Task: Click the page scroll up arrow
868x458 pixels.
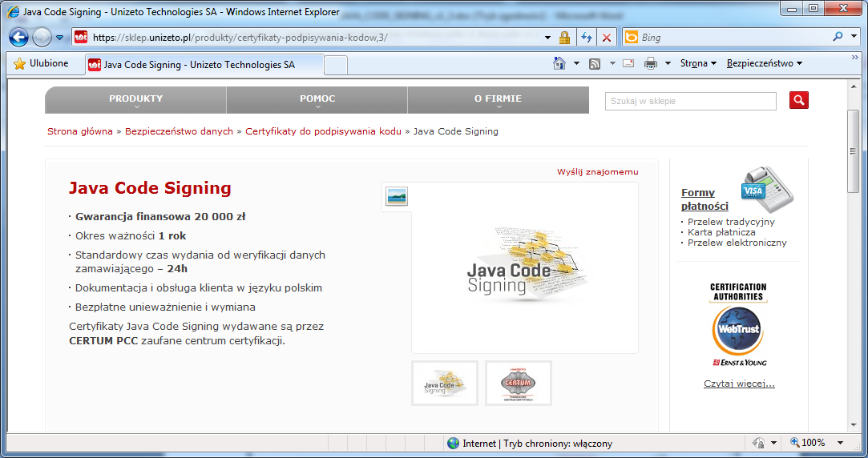Action: coord(854,86)
